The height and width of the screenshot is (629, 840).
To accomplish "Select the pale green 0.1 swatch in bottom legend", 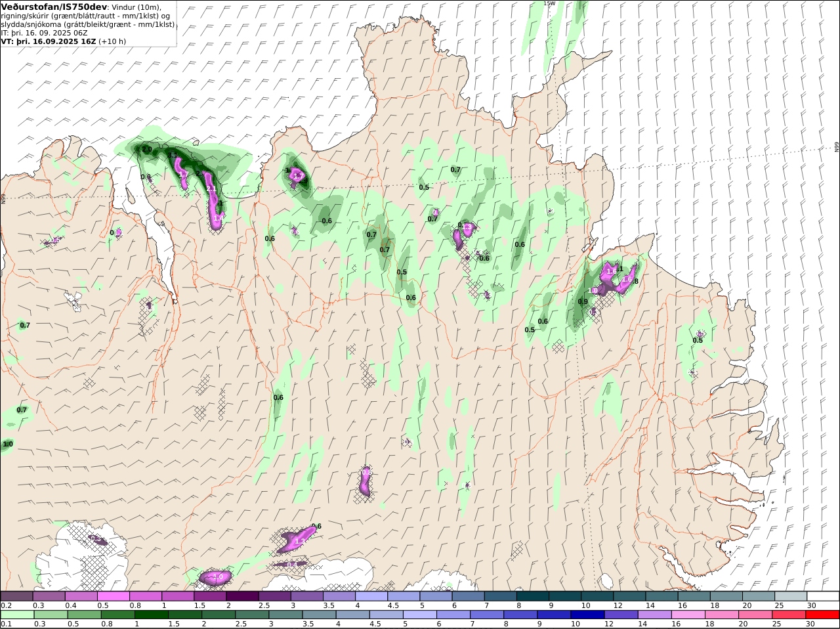I will (x=16, y=615).
